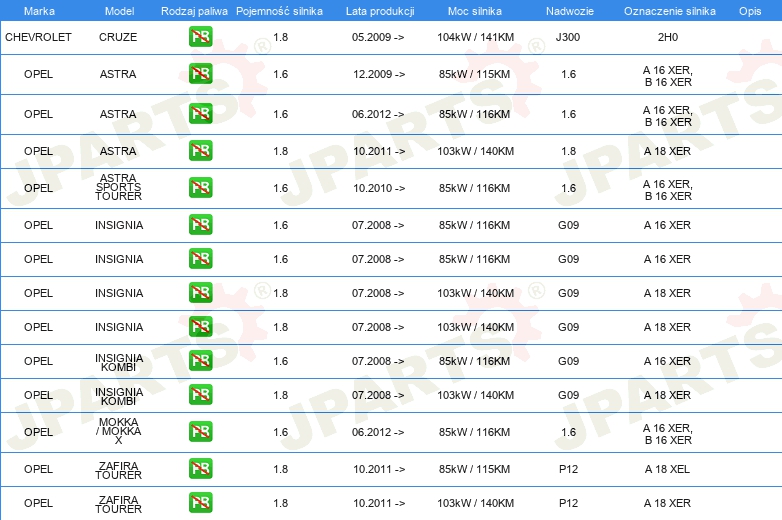
Task: Click A 18 XER in the Astra 1.8 row
Action: pyautogui.click(x=667, y=151)
